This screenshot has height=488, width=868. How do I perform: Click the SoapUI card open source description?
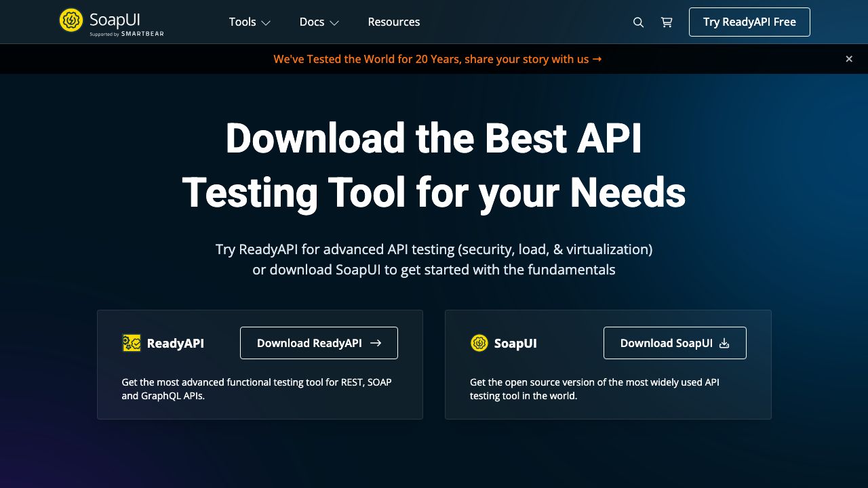[x=595, y=389]
